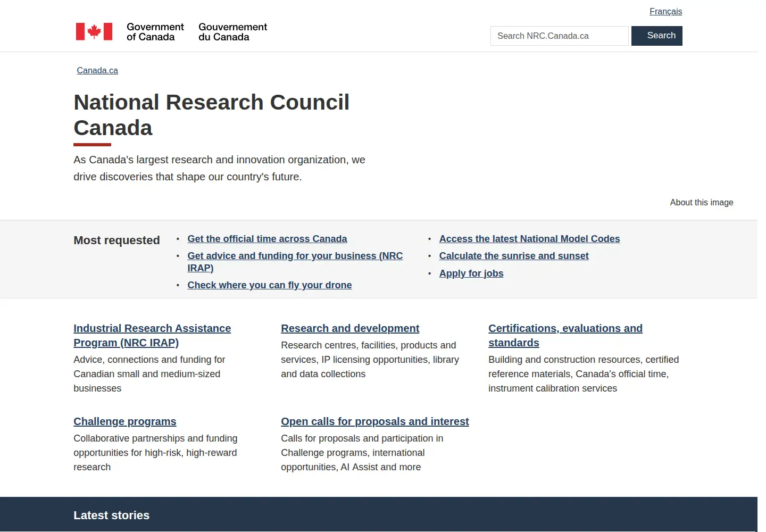Click the National Research Council Canada heading
The width and height of the screenshot is (766, 532).
pos(211,115)
